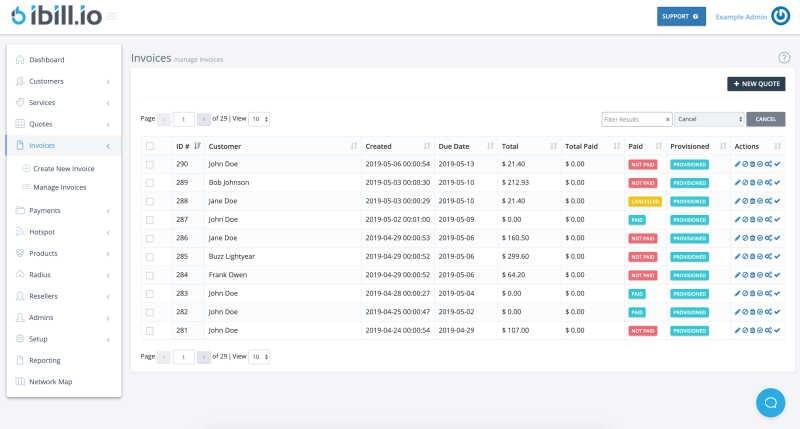800x429 pixels.
Task: Click the circled-check icon for invoice 290
Action: (760, 164)
